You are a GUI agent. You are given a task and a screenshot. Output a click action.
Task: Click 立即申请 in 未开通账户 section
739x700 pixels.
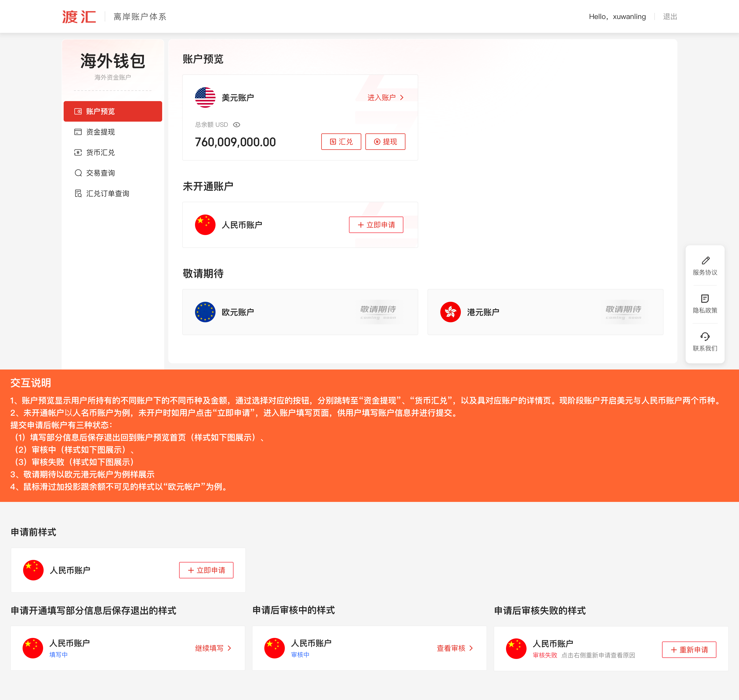(x=376, y=225)
